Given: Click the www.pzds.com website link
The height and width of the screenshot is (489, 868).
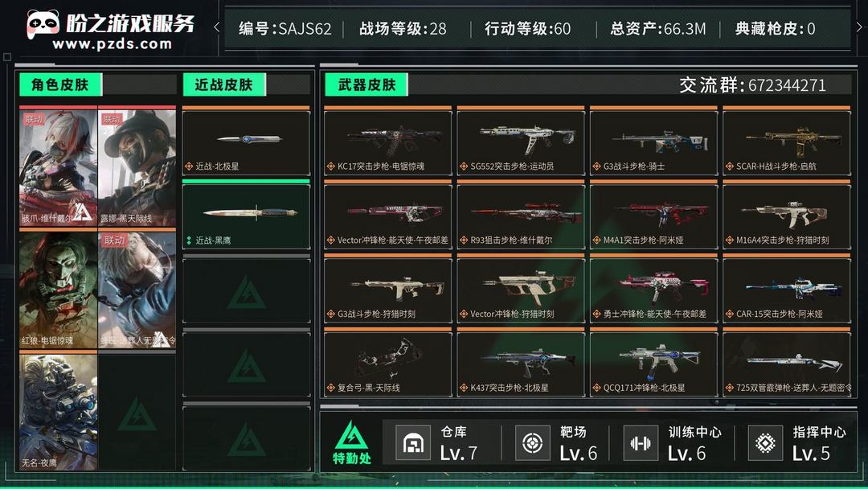Looking at the screenshot, I should [x=113, y=43].
